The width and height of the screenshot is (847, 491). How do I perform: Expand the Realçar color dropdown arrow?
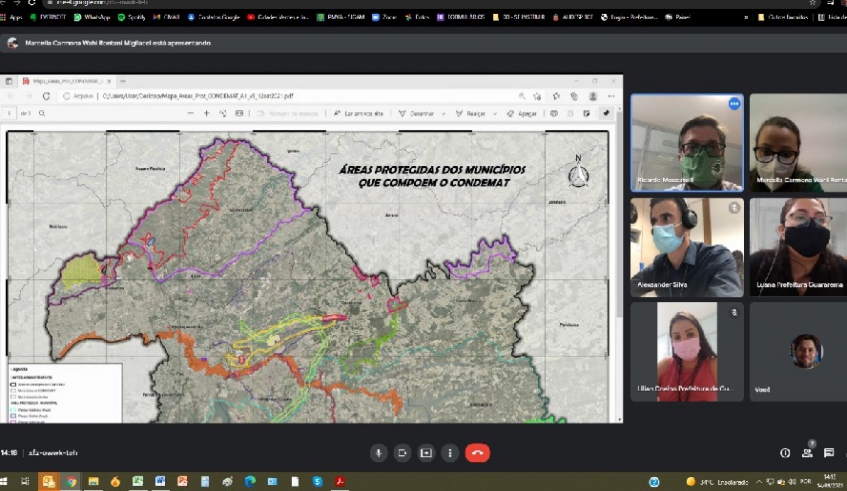click(495, 113)
